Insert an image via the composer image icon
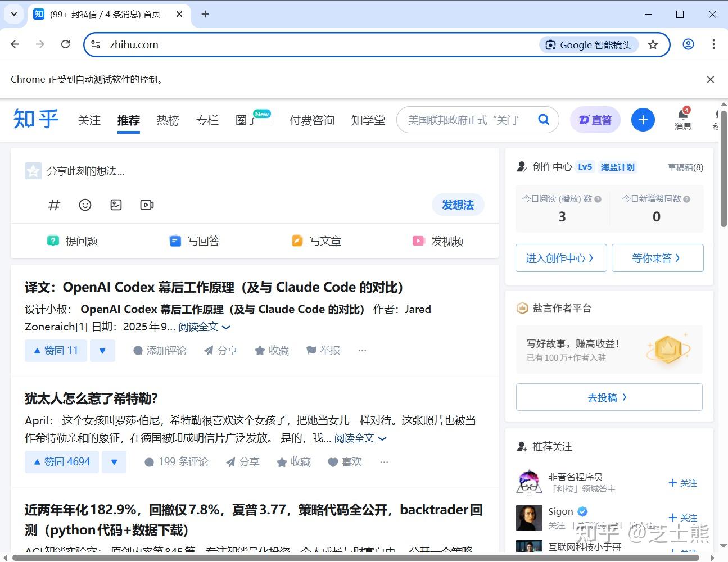This screenshot has height=562, width=728. click(116, 205)
